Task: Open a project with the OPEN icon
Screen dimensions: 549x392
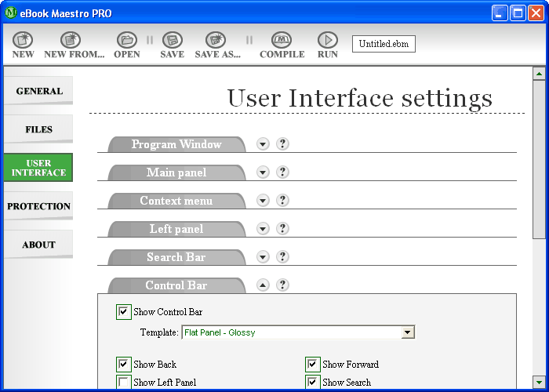Action: pos(126,40)
